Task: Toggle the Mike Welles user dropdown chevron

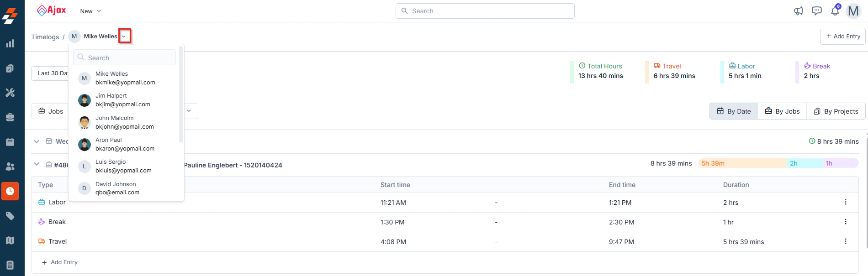Action: [124, 36]
